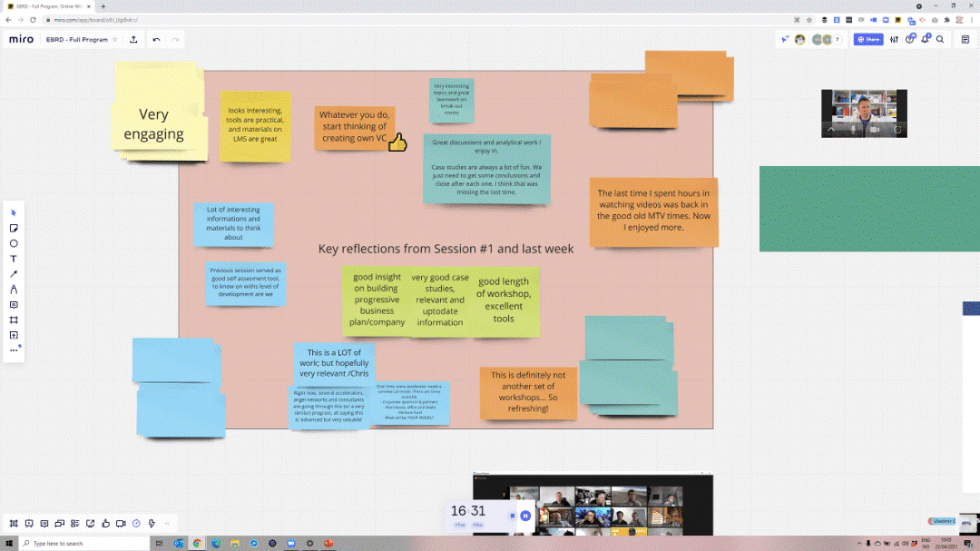
Task: Toggle camera in video chat tile
Action: click(x=876, y=130)
